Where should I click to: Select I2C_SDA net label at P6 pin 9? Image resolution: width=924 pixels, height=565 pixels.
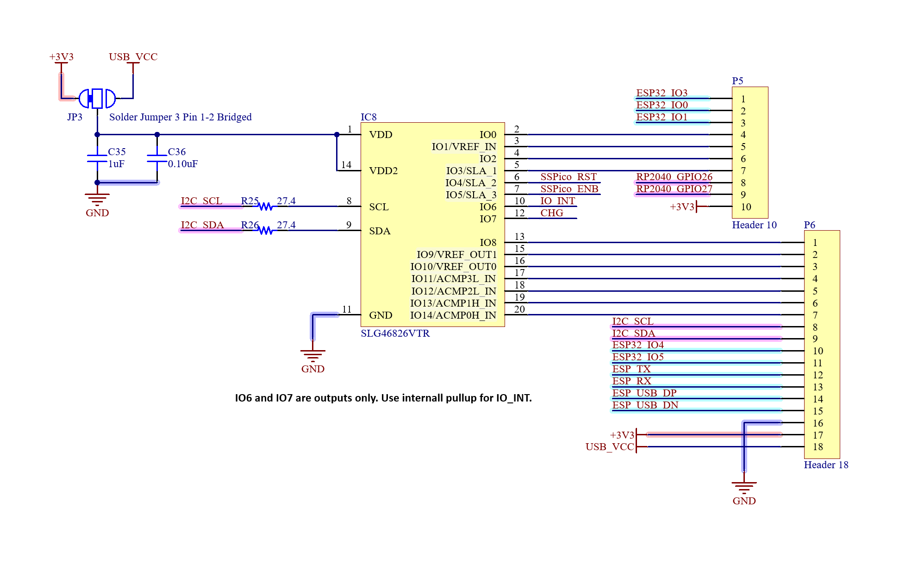point(633,333)
